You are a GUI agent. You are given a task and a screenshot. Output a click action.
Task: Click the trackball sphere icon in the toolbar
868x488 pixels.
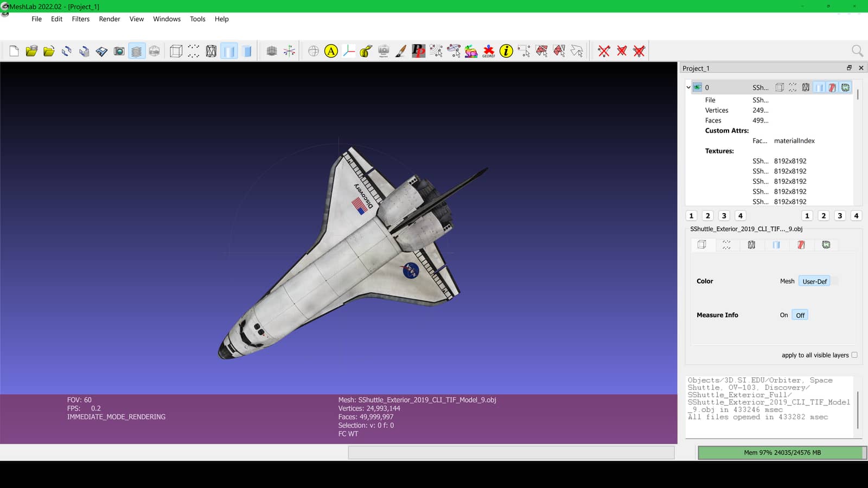tap(314, 51)
